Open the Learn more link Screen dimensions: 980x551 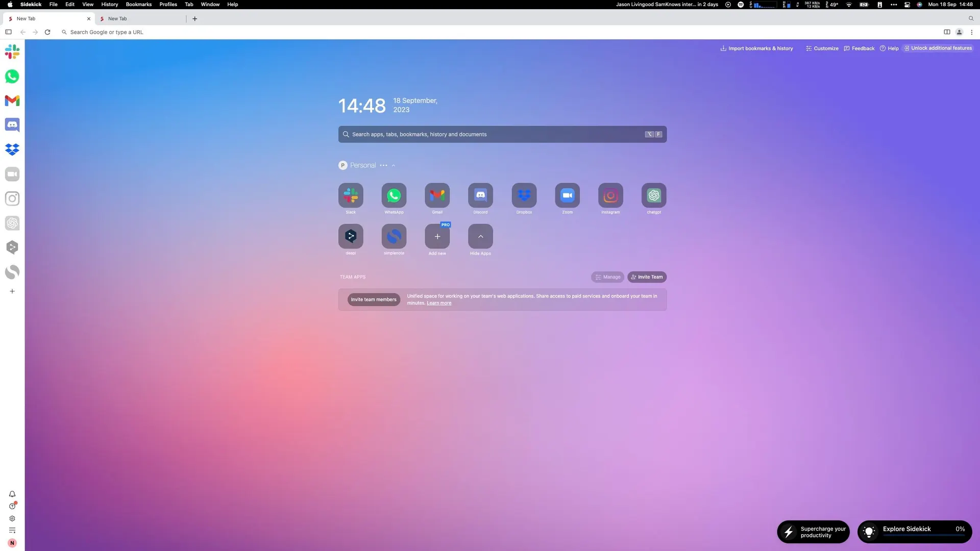tap(438, 303)
